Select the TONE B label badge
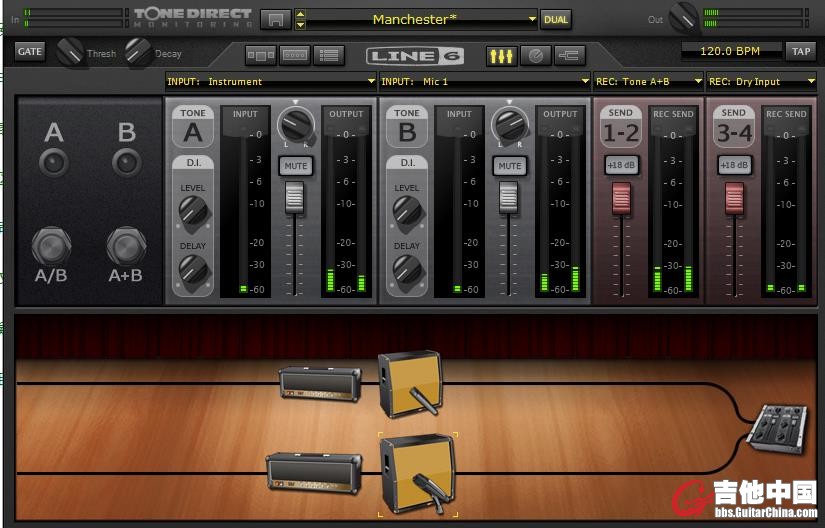The width and height of the screenshot is (825, 528). coord(407,126)
